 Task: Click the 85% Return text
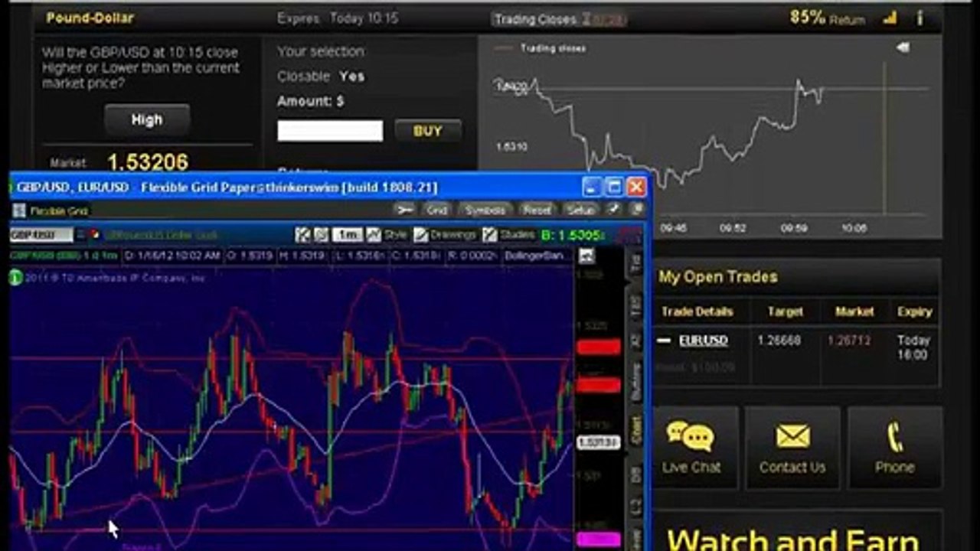[828, 18]
